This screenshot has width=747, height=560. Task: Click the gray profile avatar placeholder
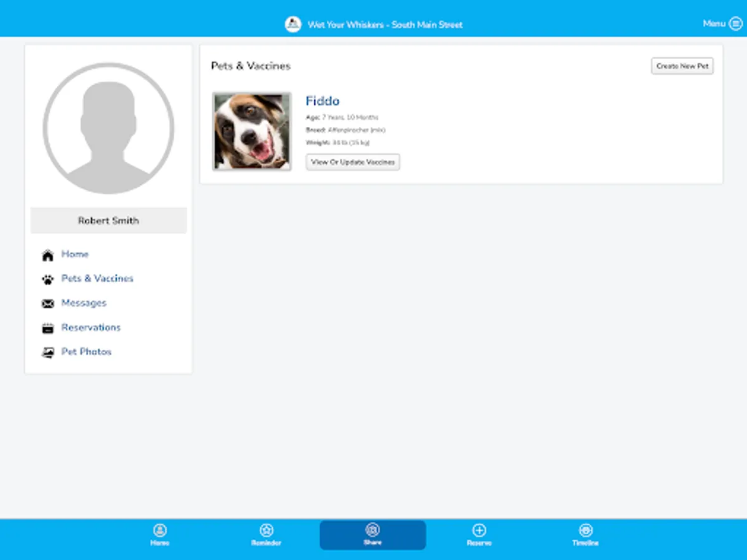pos(108,128)
